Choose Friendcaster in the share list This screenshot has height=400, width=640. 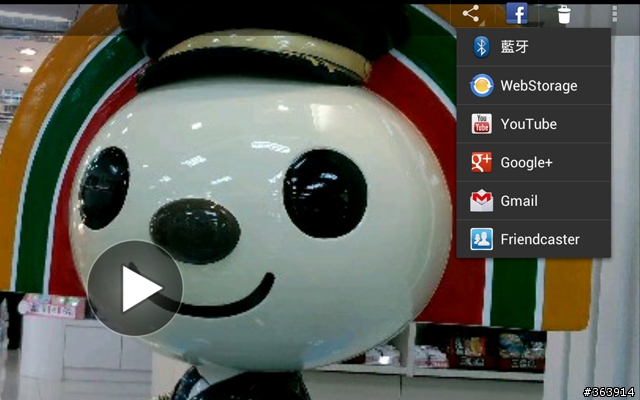pyautogui.click(x=533, y=239)
